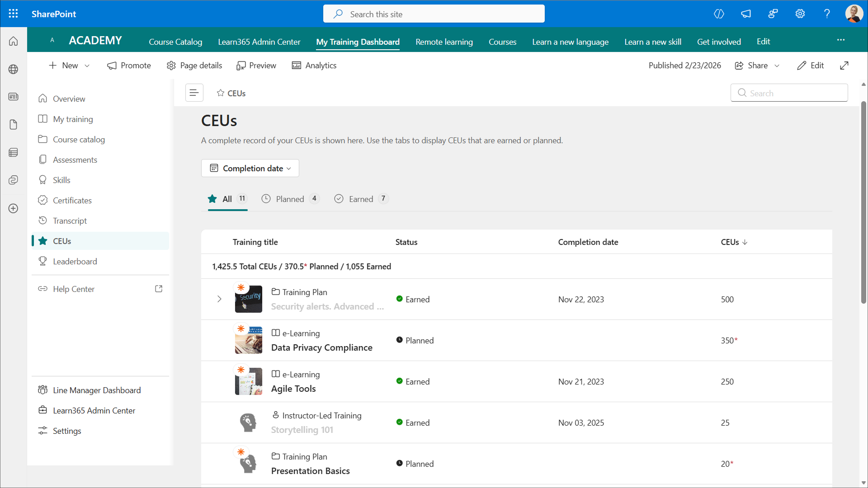Click the settings gear in header
The width and height of the screenshot is (868, 488).
pyautogui.click(x=800, y=14)
